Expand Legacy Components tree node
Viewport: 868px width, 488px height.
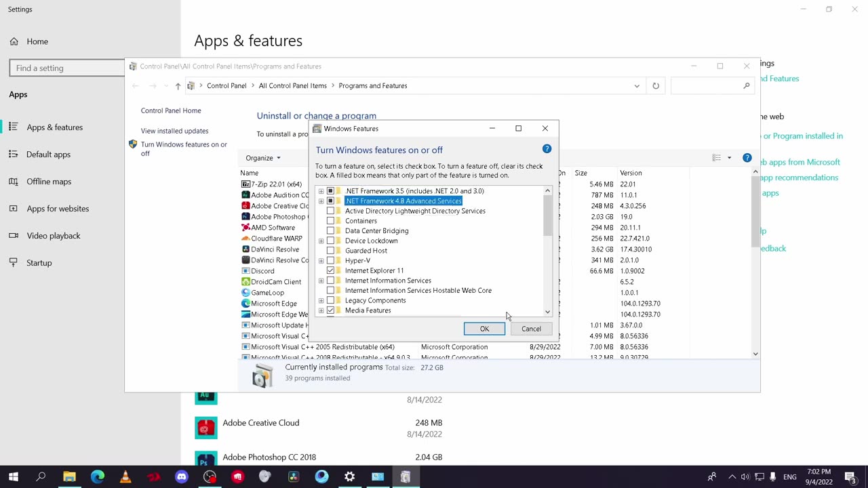[321, 300]
